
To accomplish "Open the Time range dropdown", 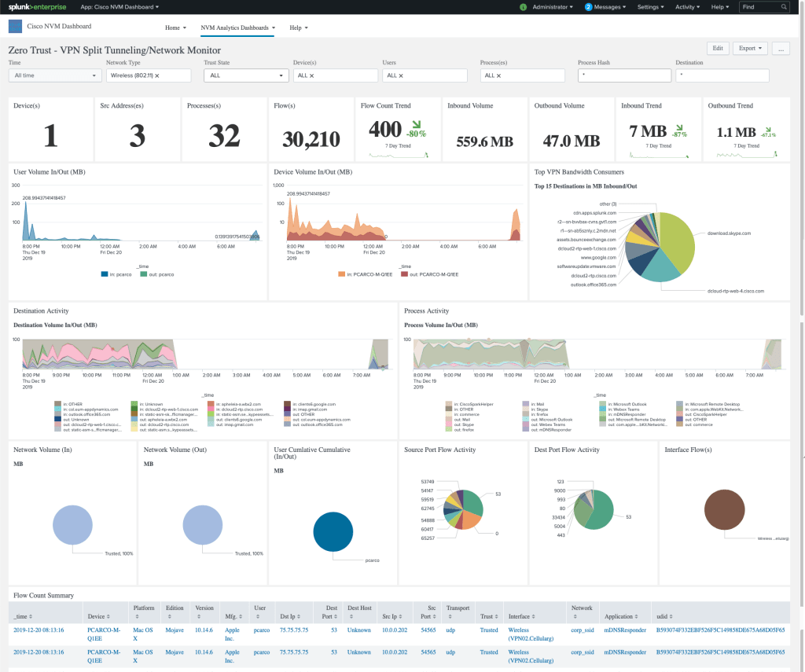I will [55, 75].
